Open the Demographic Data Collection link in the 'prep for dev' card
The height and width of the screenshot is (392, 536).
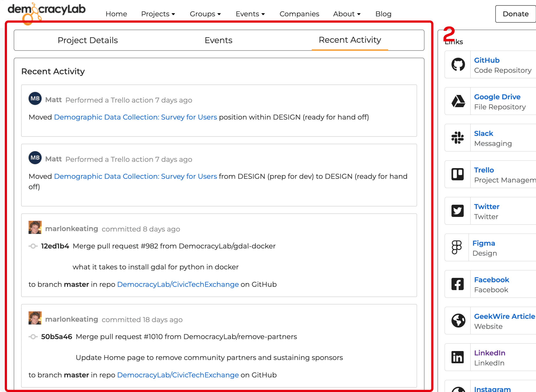coord(135,176)
